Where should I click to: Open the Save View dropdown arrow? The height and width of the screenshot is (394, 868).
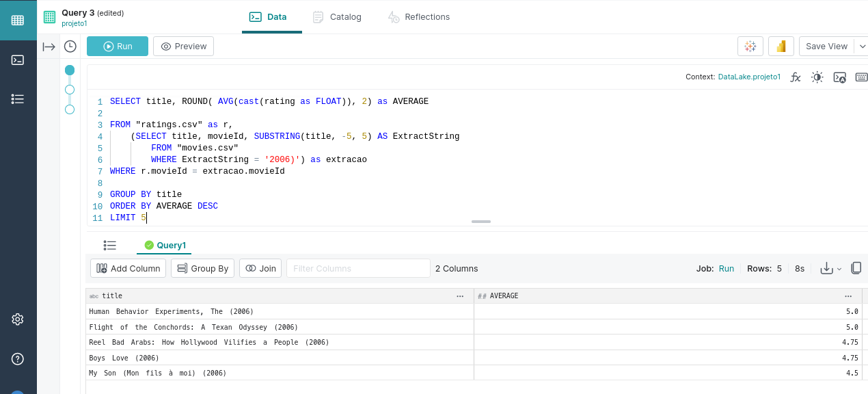pyautogui.click(x=863, y=46)
